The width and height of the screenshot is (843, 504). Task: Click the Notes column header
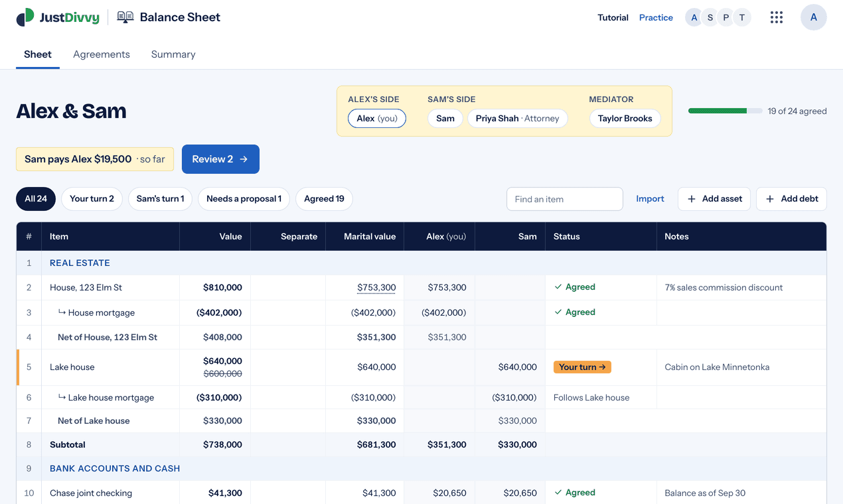tap(741, 236)
